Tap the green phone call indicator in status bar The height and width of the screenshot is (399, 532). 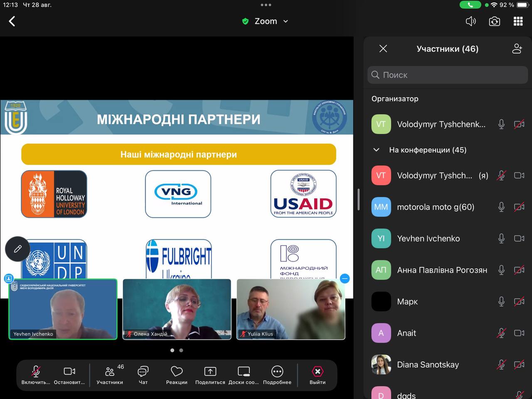[470, 5]
